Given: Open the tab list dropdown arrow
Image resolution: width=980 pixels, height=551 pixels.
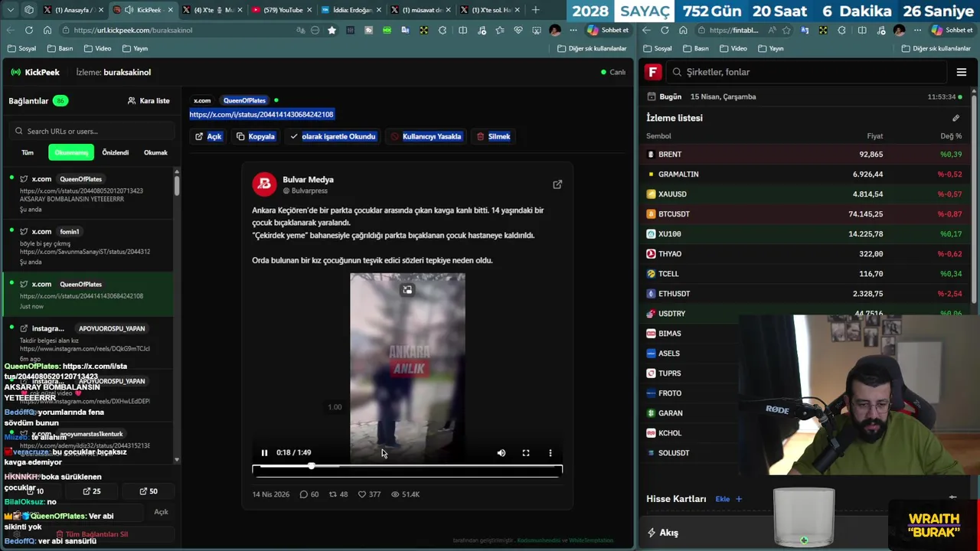Looking at the screenshot, I should pyautogui.click(x=10, y=10).
